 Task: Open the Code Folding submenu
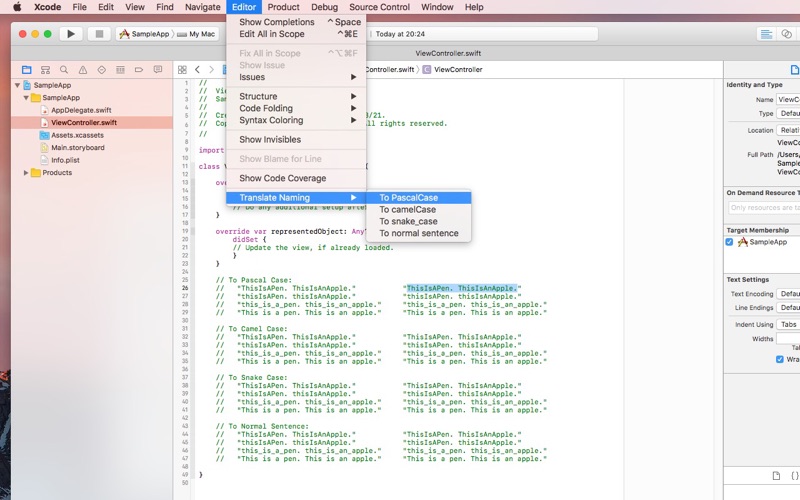point(296,108)
